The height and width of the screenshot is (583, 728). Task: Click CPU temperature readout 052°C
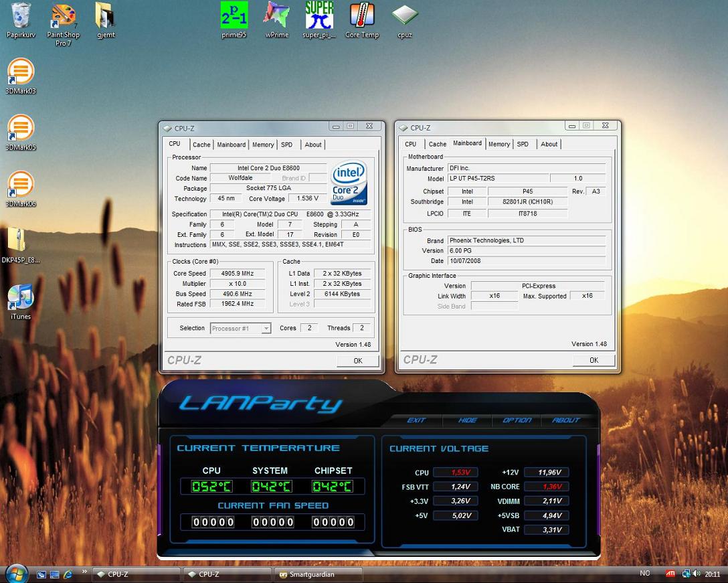tap(211, 487)
